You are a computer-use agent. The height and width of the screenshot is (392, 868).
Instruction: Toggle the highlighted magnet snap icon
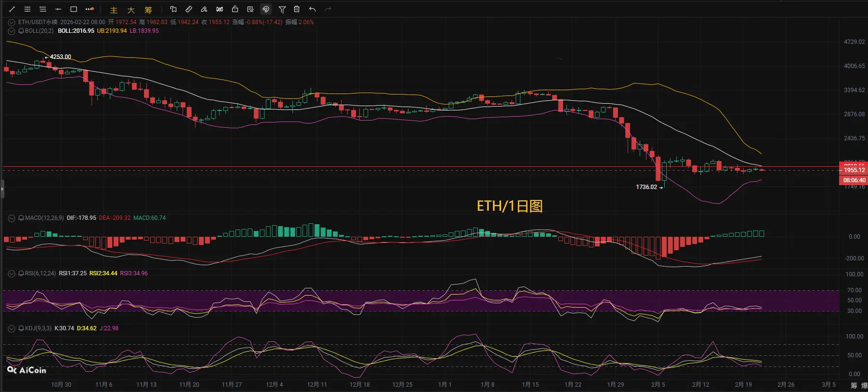click(x=265, y=9)
